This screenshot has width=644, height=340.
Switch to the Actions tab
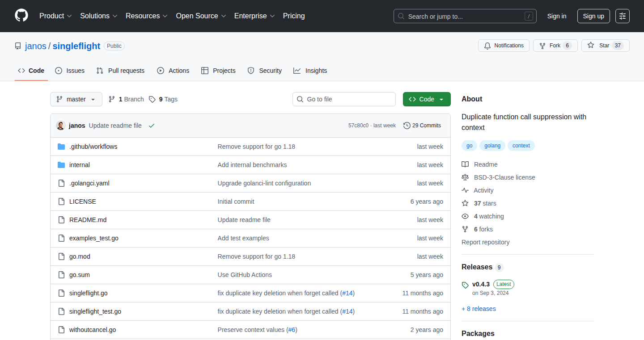[x=173, y=71]
